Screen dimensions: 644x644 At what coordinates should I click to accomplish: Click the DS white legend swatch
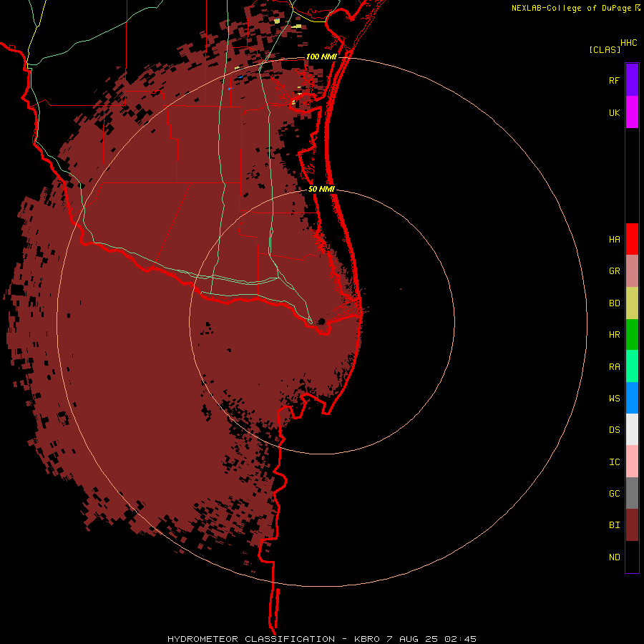(632, 429)
